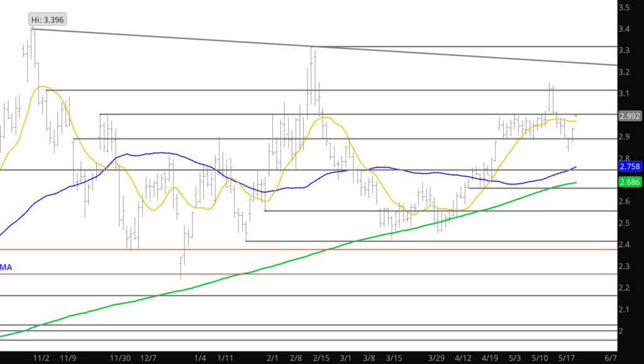Select the 3.1 price axis value
This screenshot has height=364, width=644.
625,94
